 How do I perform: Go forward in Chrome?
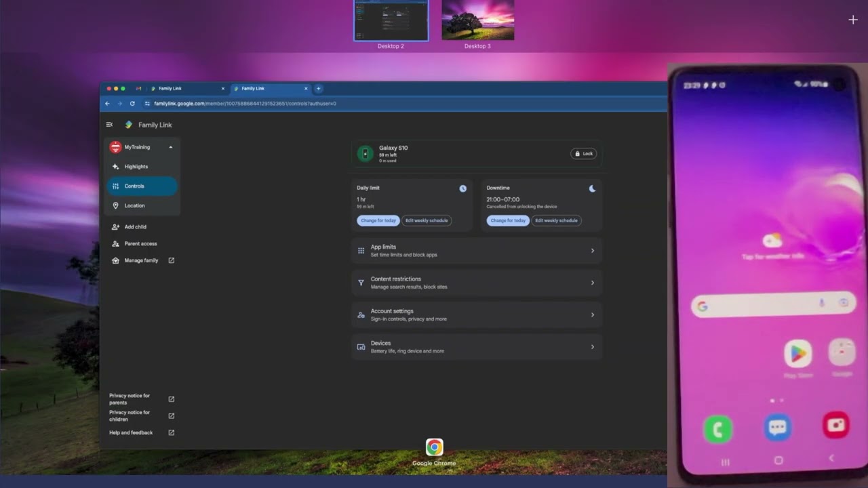119,104
